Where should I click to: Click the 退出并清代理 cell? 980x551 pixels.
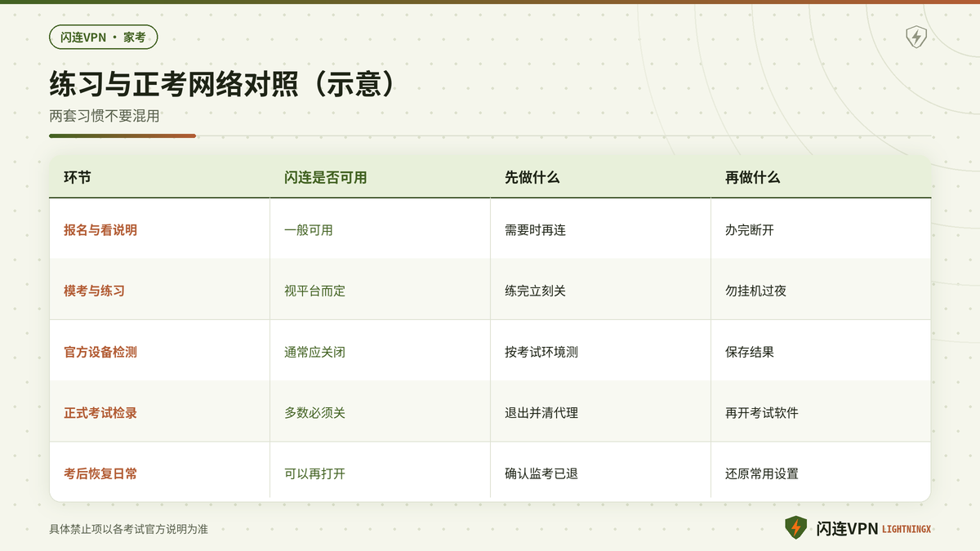pos(541,413)
